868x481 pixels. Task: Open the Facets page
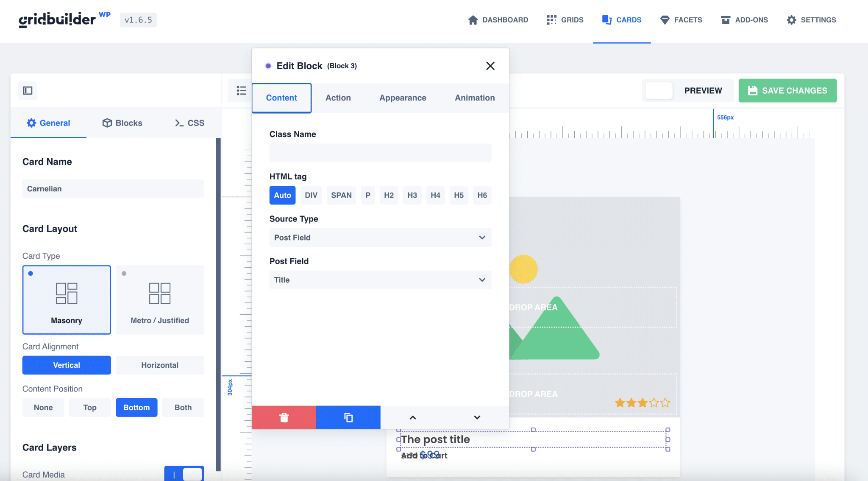(x=681, y=20)
